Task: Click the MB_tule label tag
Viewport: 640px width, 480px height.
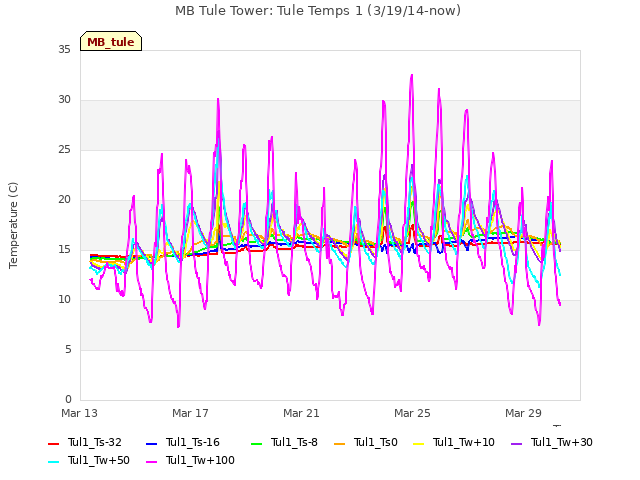Action: [x=111, y=41]
